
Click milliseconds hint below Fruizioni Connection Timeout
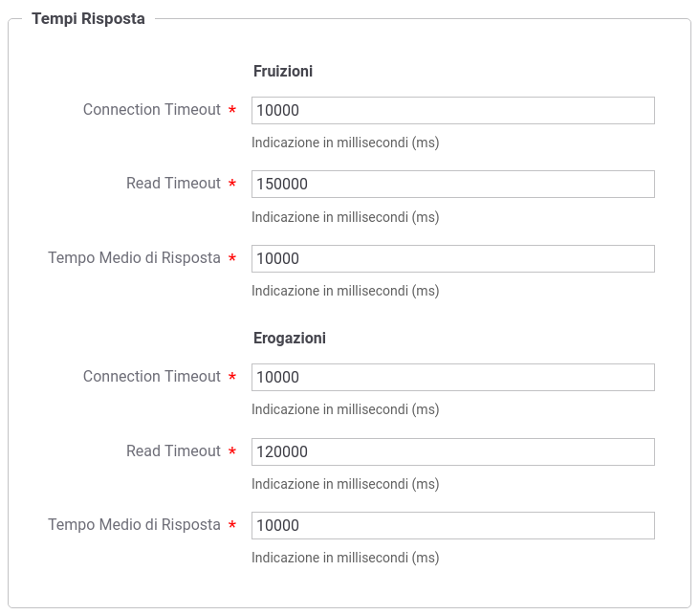click(x=345, y=143)
